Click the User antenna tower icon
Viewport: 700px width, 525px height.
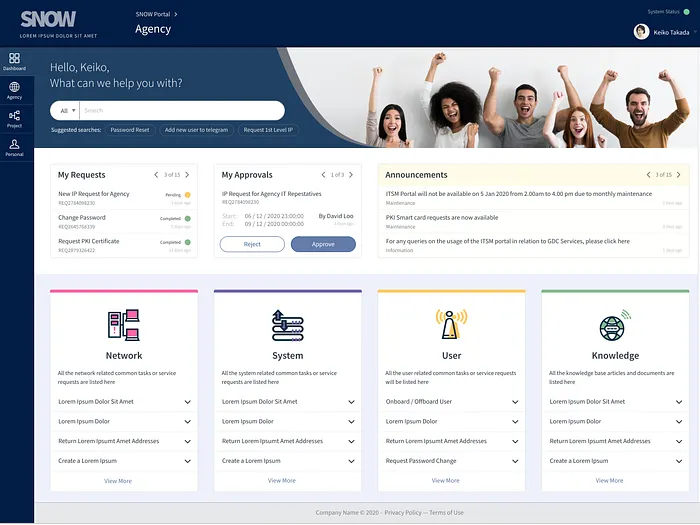tap(451, 324)
